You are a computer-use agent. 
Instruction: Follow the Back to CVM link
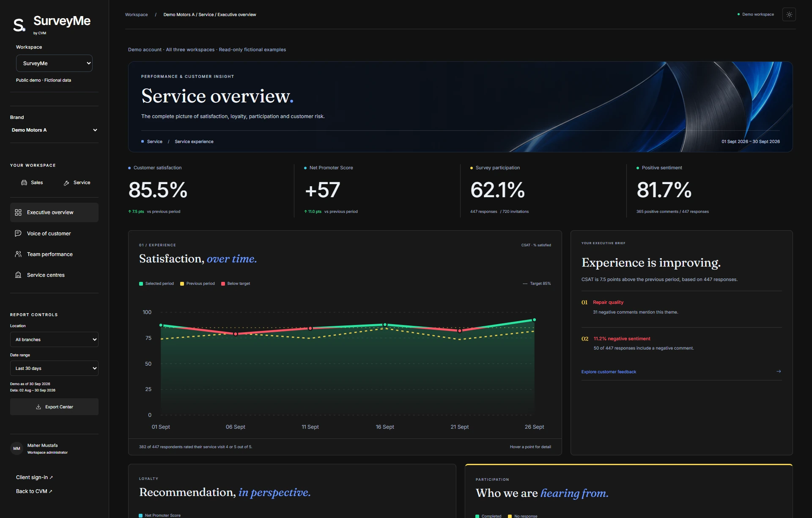(x=34, y=491)
